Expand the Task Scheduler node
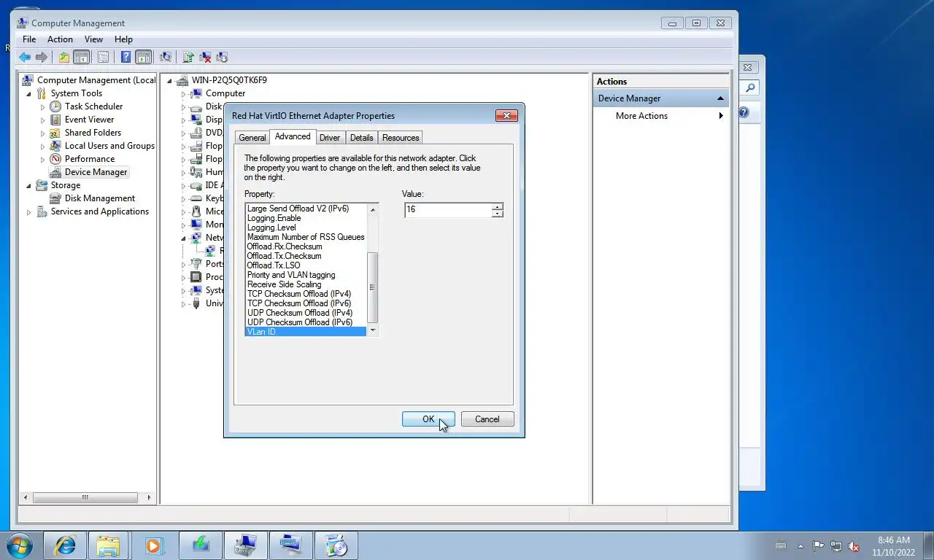 [x=42, y=106]
